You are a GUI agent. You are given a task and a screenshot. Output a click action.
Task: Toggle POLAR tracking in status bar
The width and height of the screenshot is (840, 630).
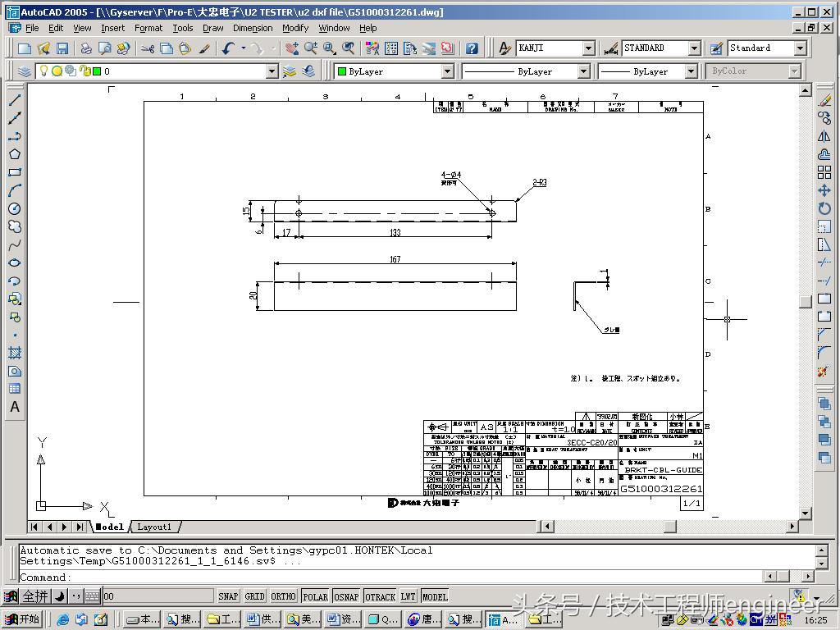pyautogui.click(x=315, y=596)
